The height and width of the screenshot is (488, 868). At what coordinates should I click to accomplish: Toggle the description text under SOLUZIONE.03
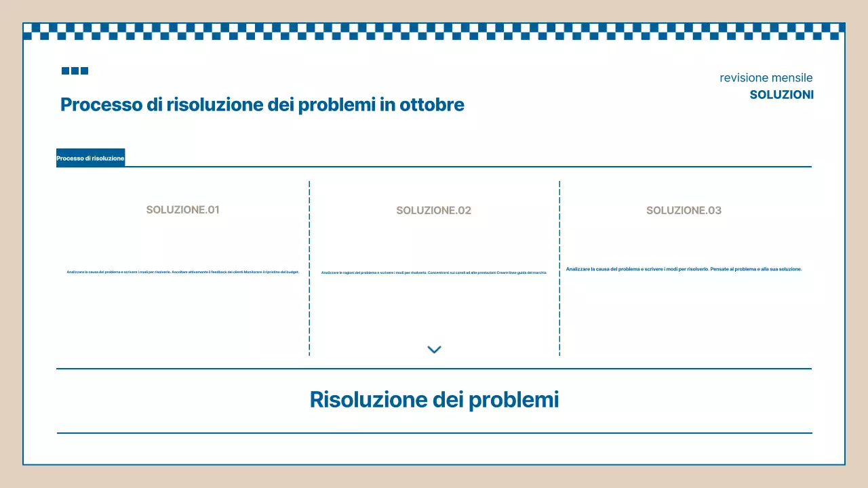(x=684, y=268)
